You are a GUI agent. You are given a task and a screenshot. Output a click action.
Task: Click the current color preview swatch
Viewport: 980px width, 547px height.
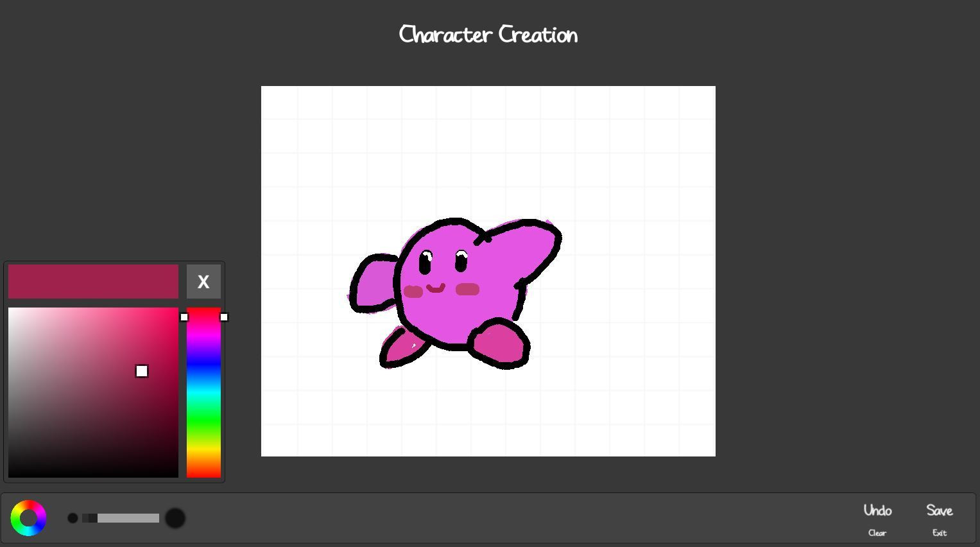93,282
